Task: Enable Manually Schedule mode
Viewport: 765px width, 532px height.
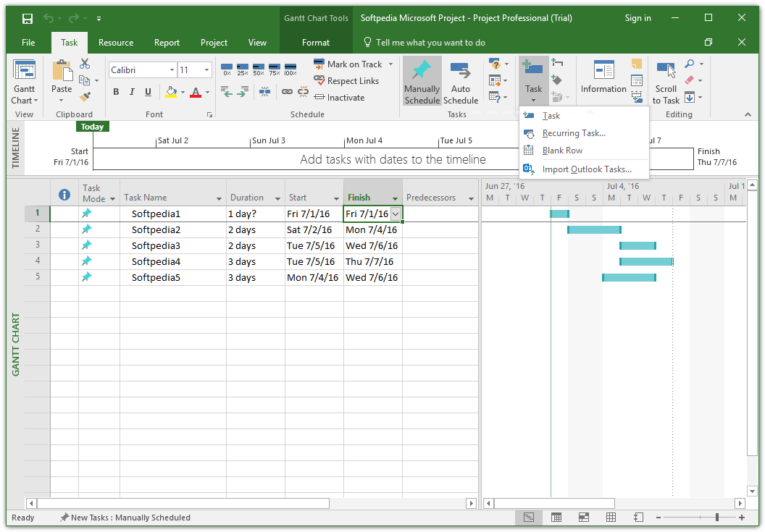Action: [x=422, y=82]
